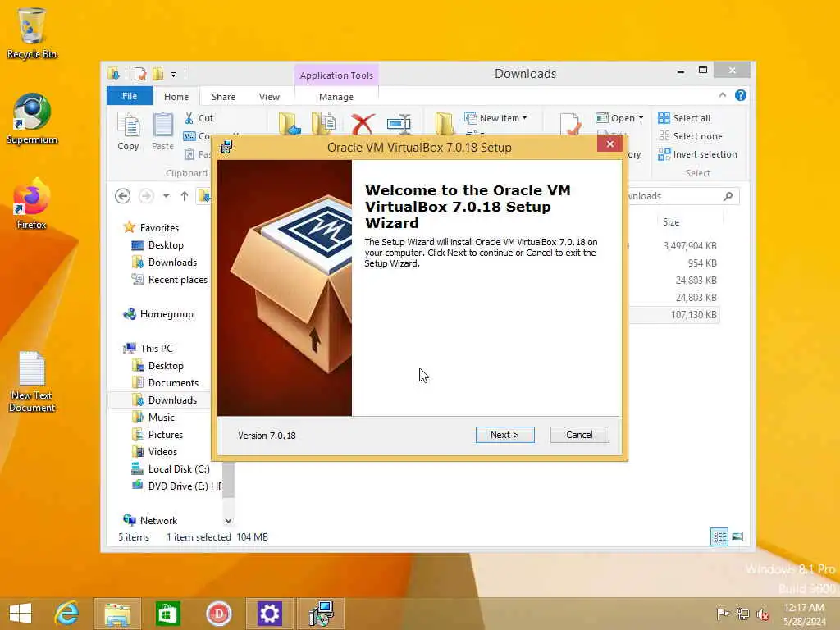Open the recent locations dropdown arrow
The image size is (840, 630).
click(166, 196)
